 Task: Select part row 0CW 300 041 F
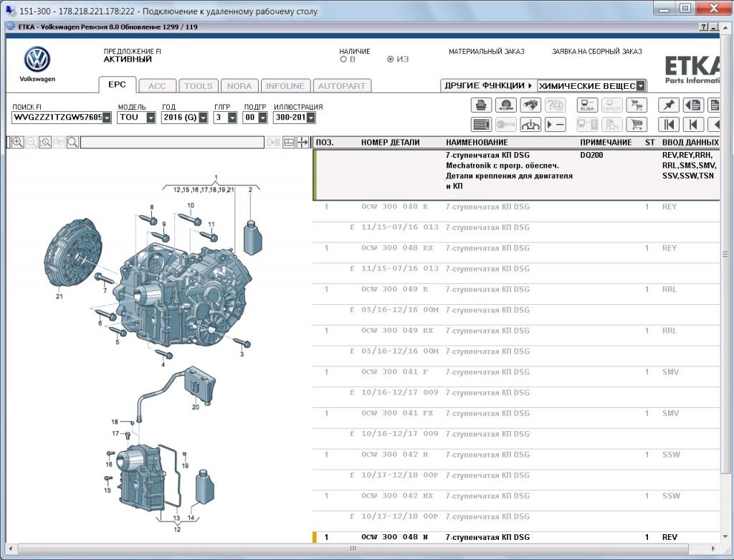tap(516, 371)
